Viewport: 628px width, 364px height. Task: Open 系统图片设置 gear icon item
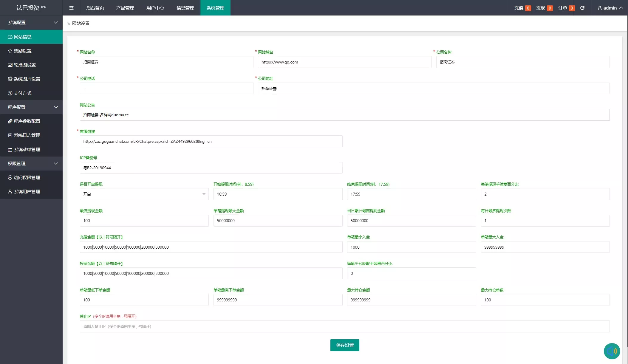click(x=27, y=79)
